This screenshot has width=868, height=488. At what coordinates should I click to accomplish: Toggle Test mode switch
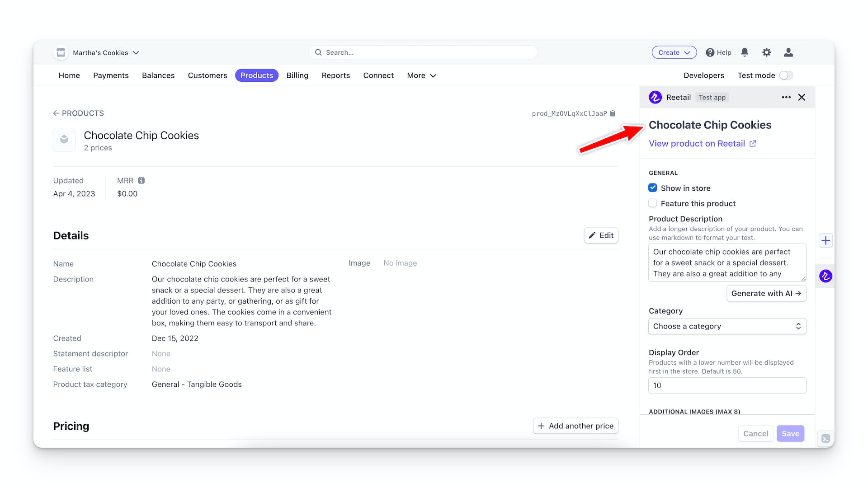pyautogui.click(x=786, y=75)
